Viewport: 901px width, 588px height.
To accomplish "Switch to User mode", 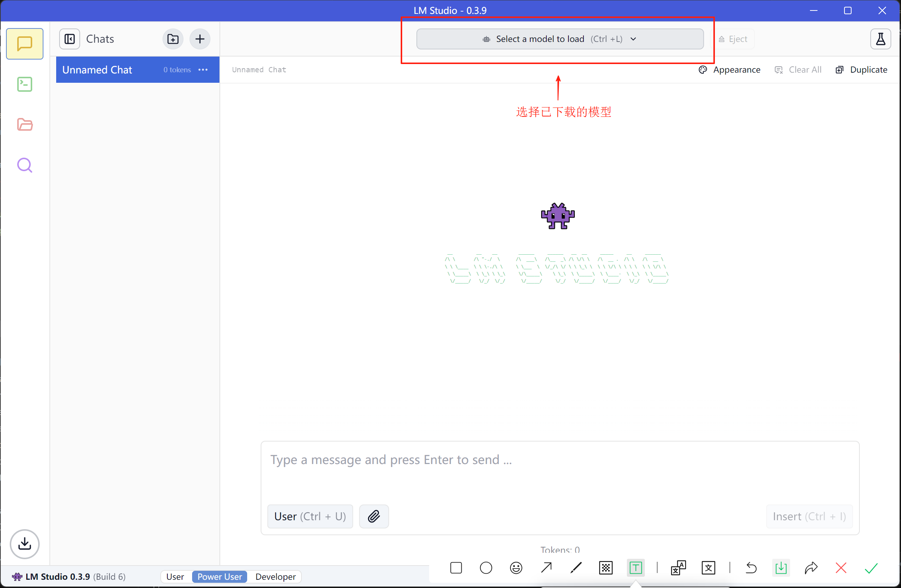I will click(175, 576).
